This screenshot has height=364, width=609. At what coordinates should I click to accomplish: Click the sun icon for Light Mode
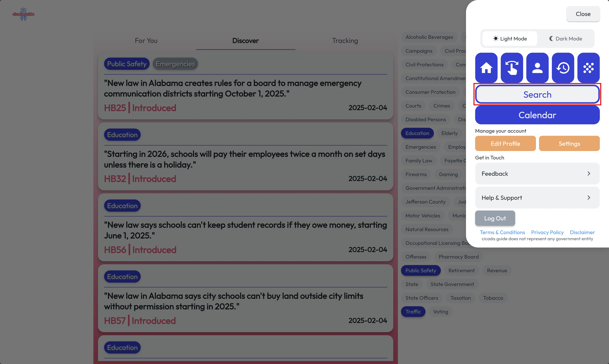[x=495, y=39]
